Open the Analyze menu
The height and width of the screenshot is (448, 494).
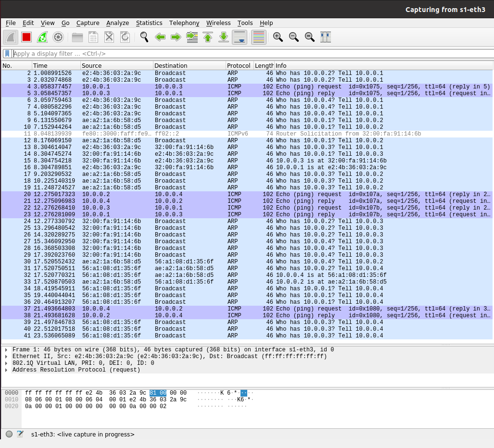117,23
